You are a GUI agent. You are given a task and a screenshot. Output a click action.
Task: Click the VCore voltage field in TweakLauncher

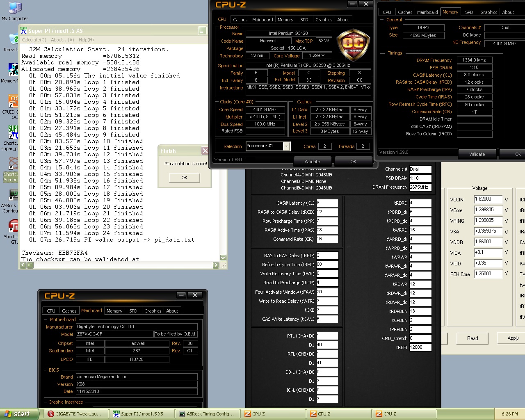coord(488,210)
